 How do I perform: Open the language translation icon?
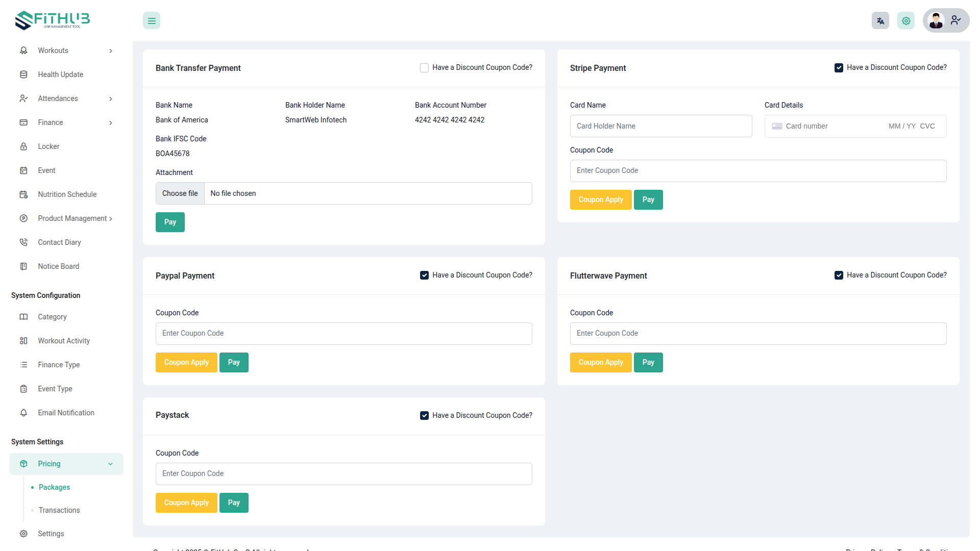click(880, 21)
